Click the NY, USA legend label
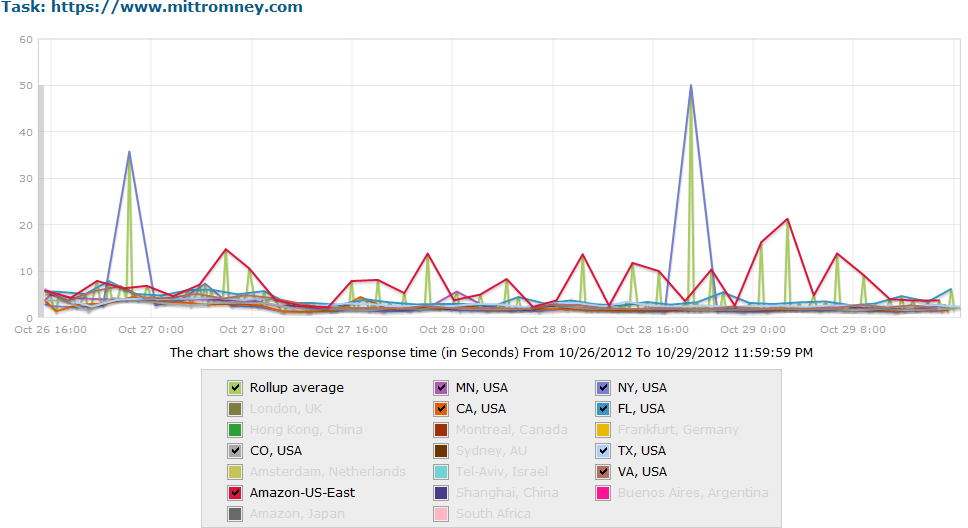 coord(642,388)
